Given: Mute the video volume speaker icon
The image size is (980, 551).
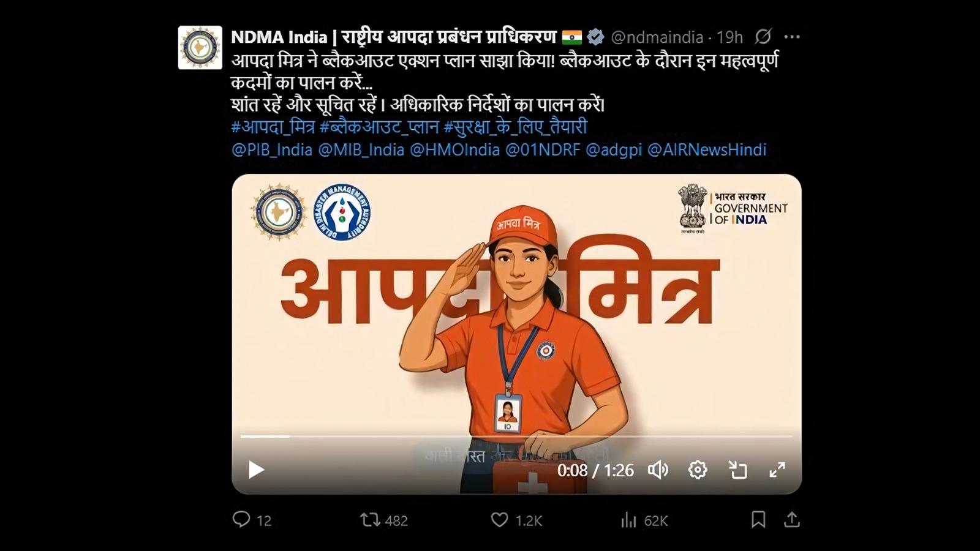Looking at the screenshot, I should (x=658, y=470).
